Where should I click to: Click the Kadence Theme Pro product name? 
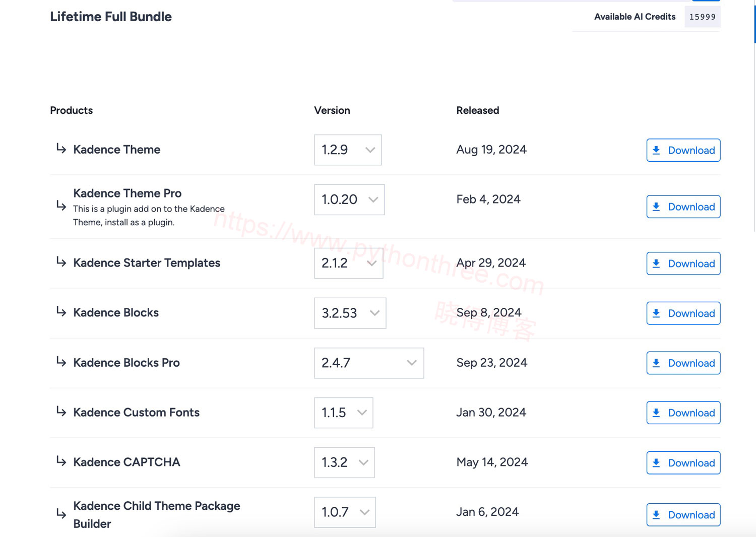click(x=128, y=193)
